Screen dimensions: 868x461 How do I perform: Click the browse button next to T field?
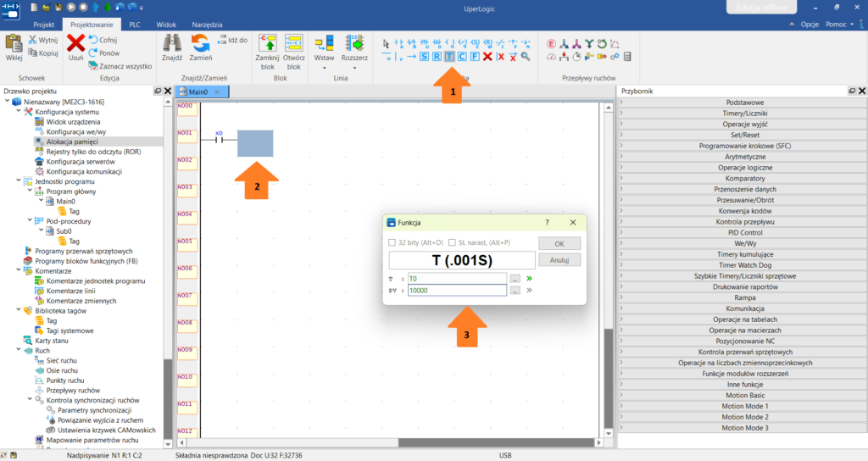[x=515, y=278]
